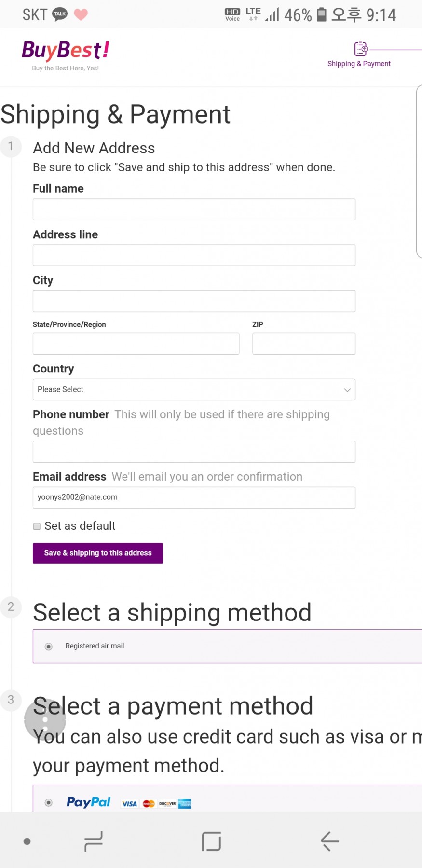Check the Set as default checkbox

[37, 526]
